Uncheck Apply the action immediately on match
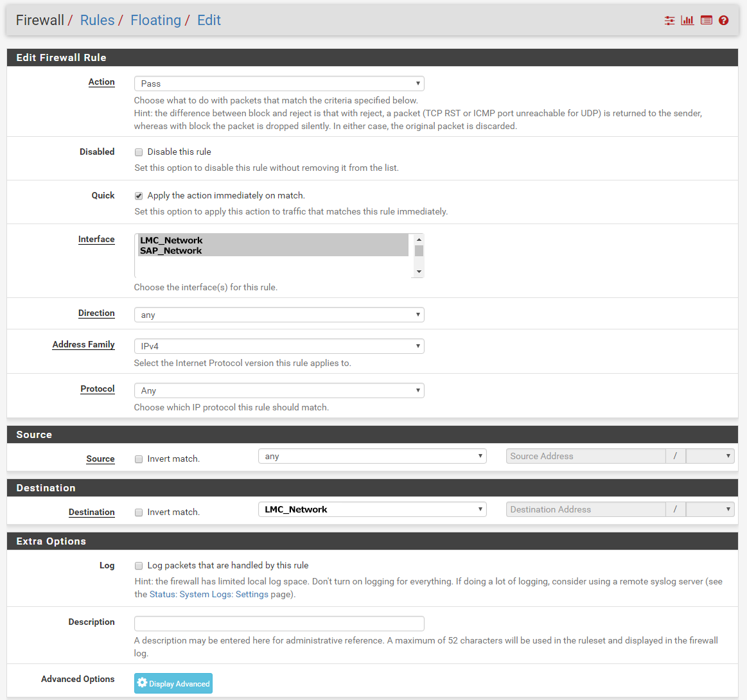 pyautogui.click(x=138, y=195)
